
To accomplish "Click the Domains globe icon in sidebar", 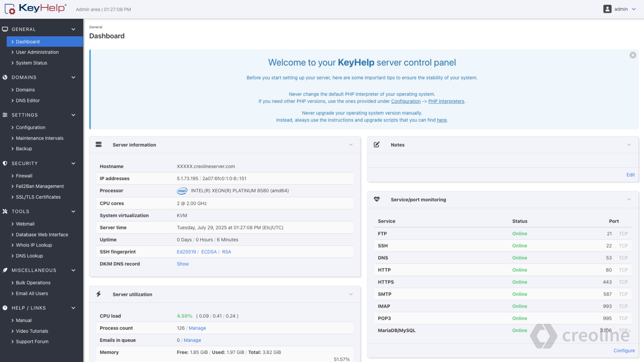I will (5, 77).
